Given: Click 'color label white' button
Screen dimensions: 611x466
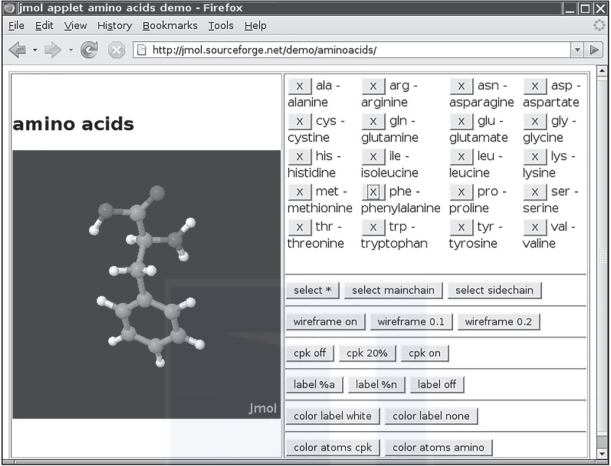Looking at the screenshot, I should (333, 416).
